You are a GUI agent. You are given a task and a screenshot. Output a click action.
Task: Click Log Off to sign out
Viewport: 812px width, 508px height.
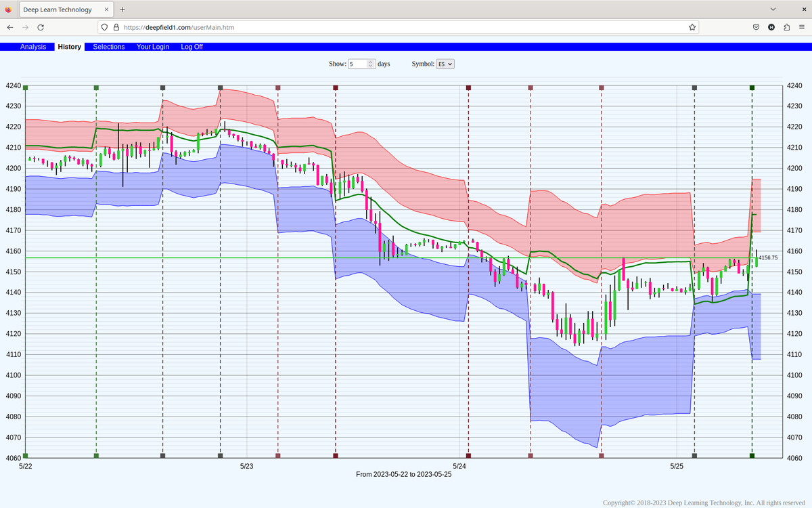pos(192,47)
